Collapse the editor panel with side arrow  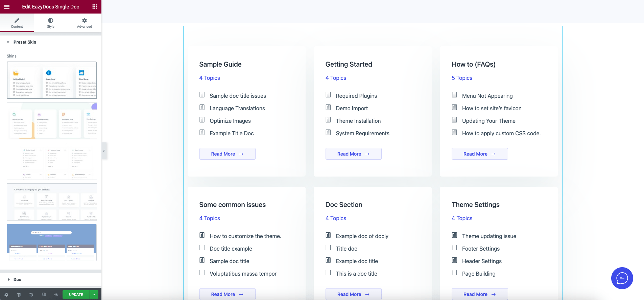click(x=104, y=151)
